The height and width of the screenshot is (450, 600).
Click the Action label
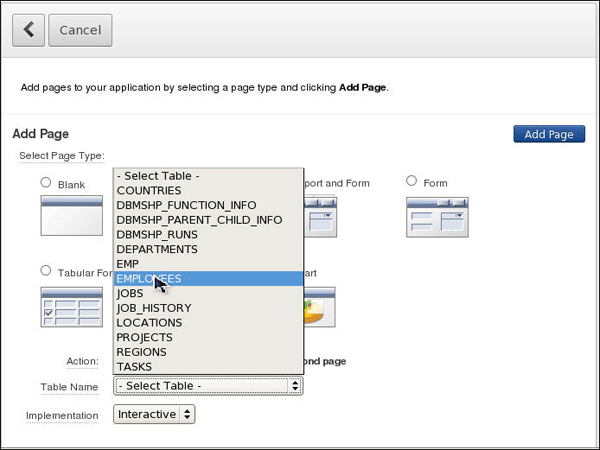(x=82, y=361)
